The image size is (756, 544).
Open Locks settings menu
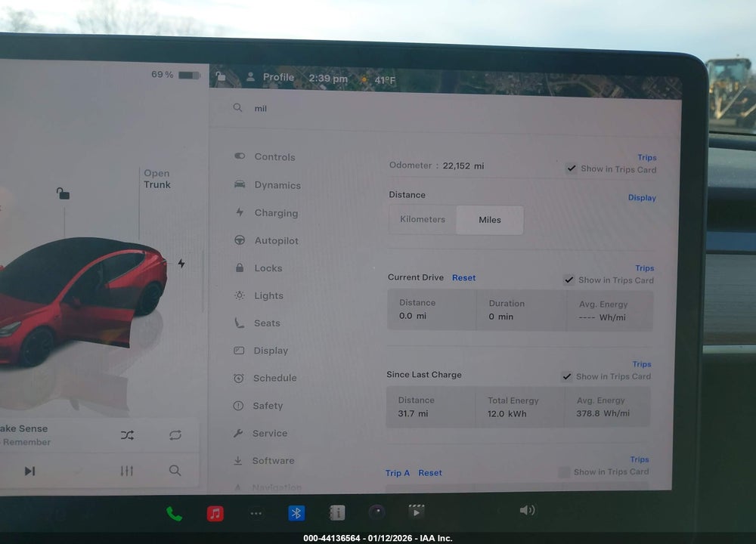click(259, 268)
